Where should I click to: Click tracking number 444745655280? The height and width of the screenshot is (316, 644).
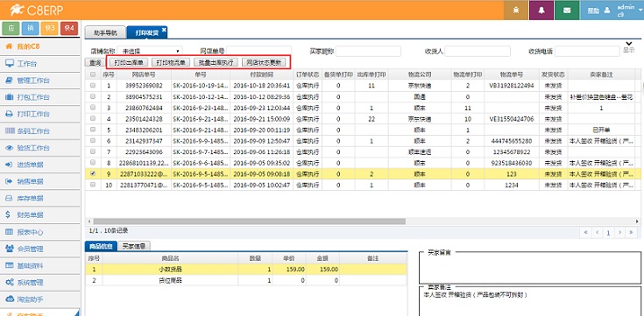[x=512, y=141]
